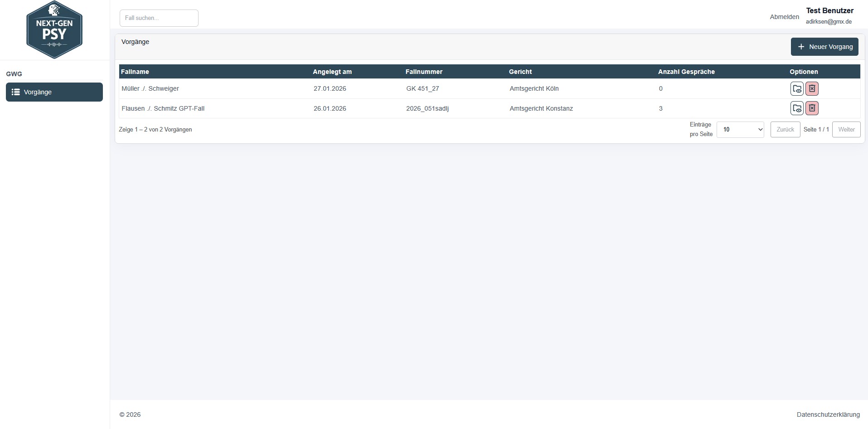Click the Gericht column header
The image size is (868, 429).
tap(520, 72)
